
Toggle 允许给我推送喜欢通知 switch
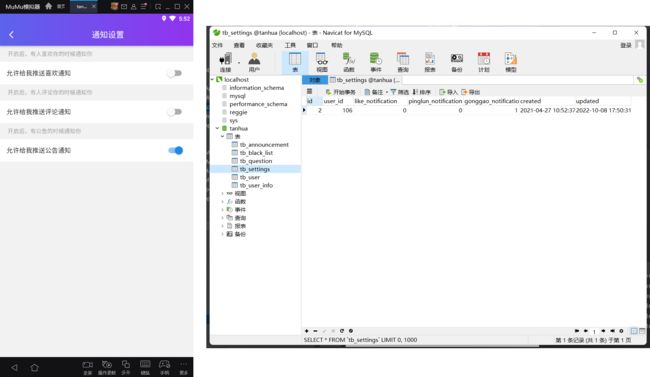click(x=175, y=73)
